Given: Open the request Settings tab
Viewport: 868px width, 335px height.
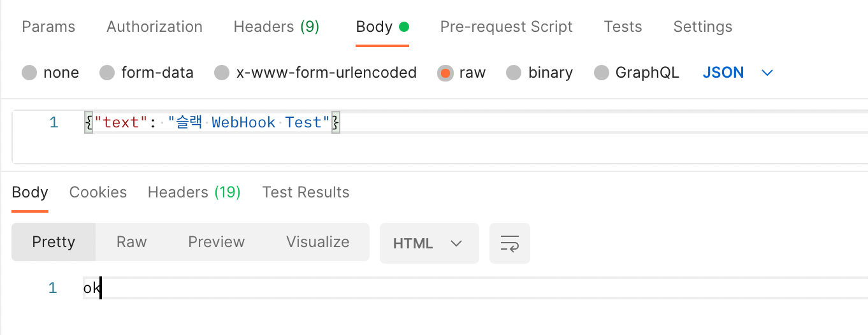Looking at the screenshot, I should [702, 27].
